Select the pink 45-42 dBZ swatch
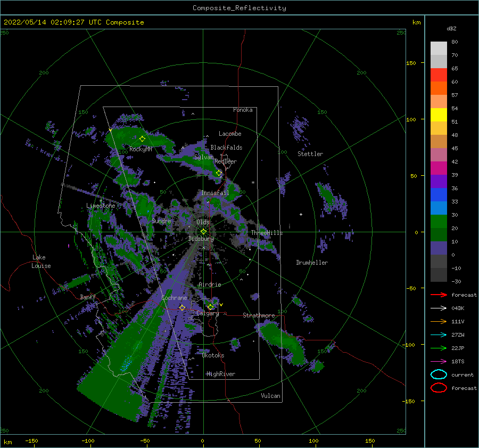 click(x=439, y=154)
